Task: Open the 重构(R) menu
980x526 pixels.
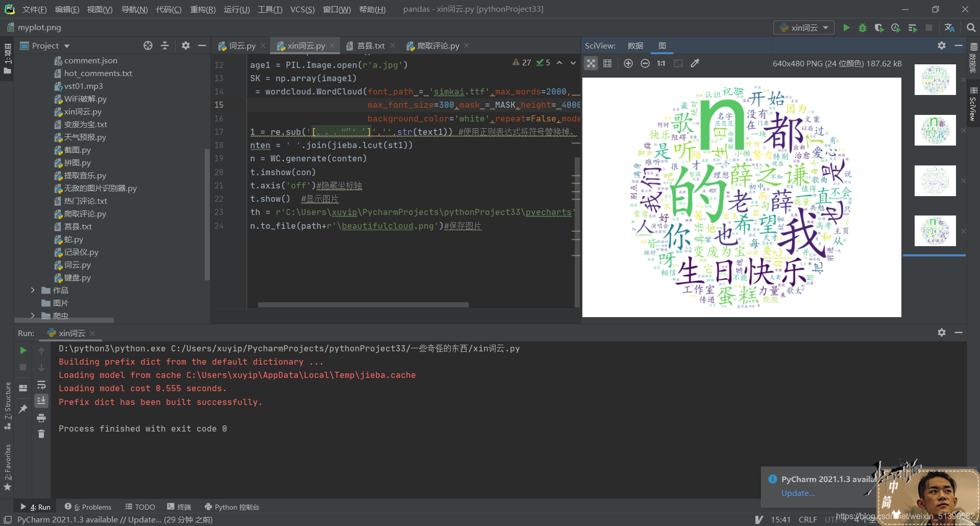Action: 203,9
